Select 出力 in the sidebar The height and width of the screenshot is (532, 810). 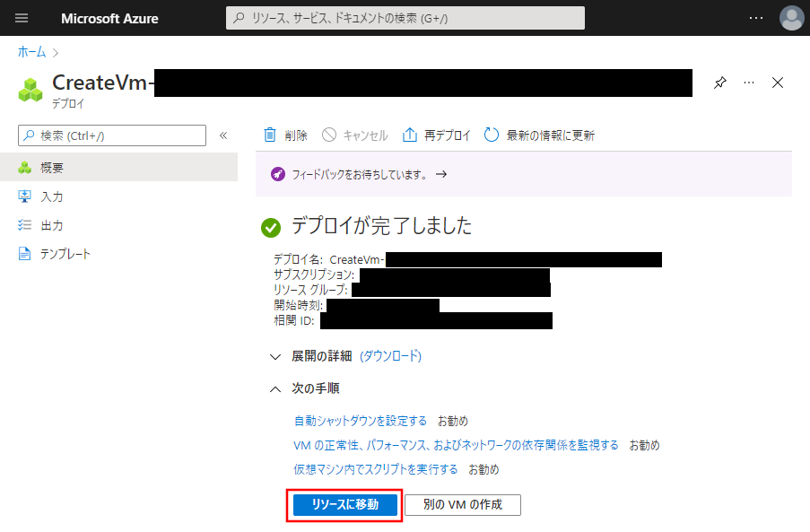(118, 225)
